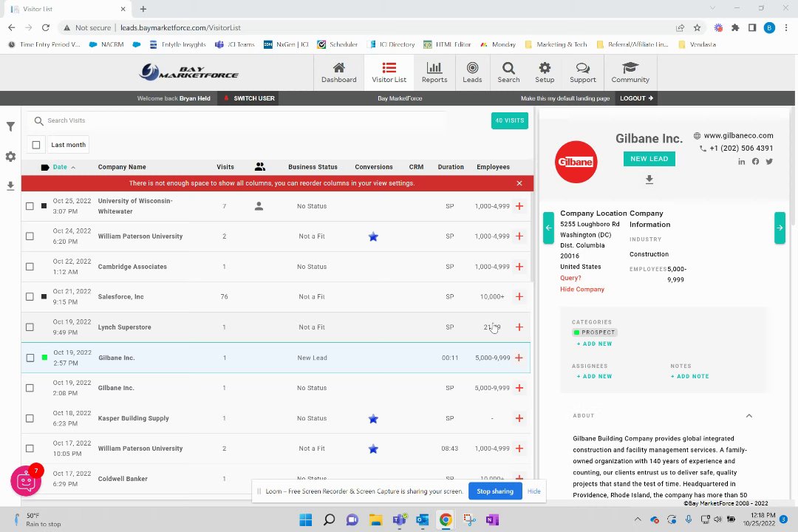The height and width of the screenshot is (532, 798).
Task: Click the download icon in left sidebar
Action: tap(10, 185)
